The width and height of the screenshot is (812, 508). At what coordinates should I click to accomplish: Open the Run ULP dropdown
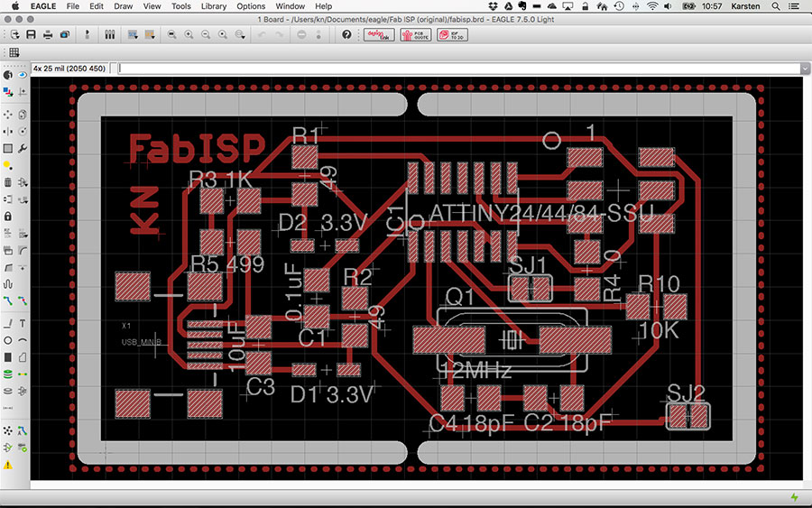tap(150, 34)
